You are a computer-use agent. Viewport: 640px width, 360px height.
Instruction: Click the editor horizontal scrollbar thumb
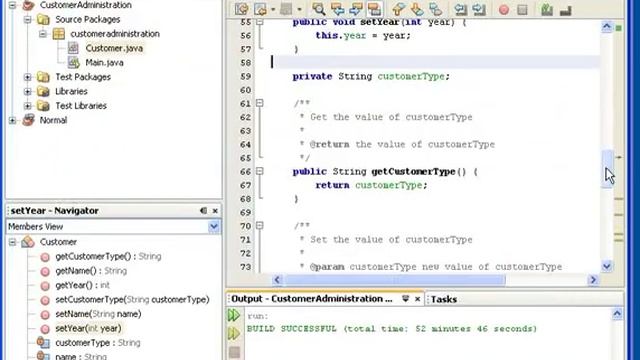[395, 280]
